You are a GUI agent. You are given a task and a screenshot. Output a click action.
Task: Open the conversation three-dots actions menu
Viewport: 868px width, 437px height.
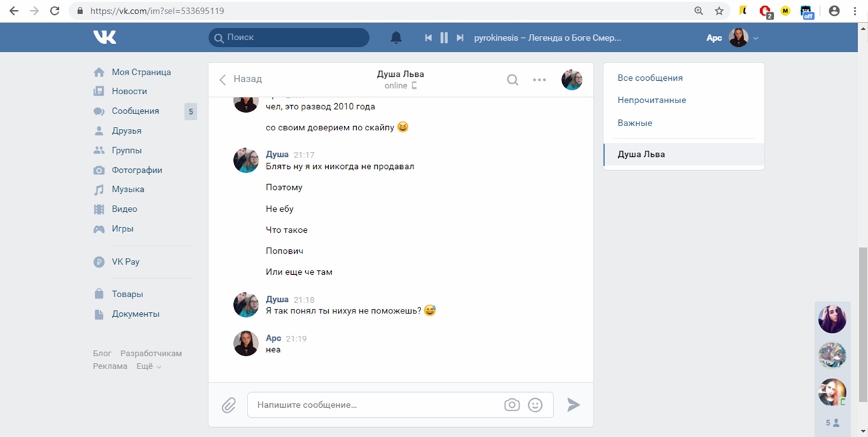tap(539, 80)
